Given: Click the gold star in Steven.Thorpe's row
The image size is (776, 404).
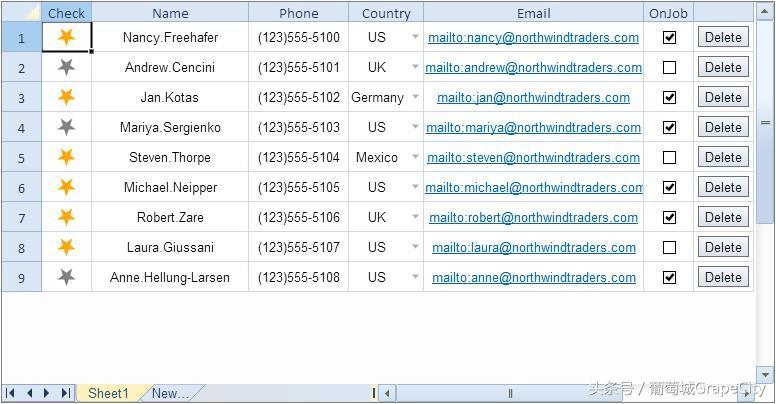Looking at the screenshot, I should [66, 157].
